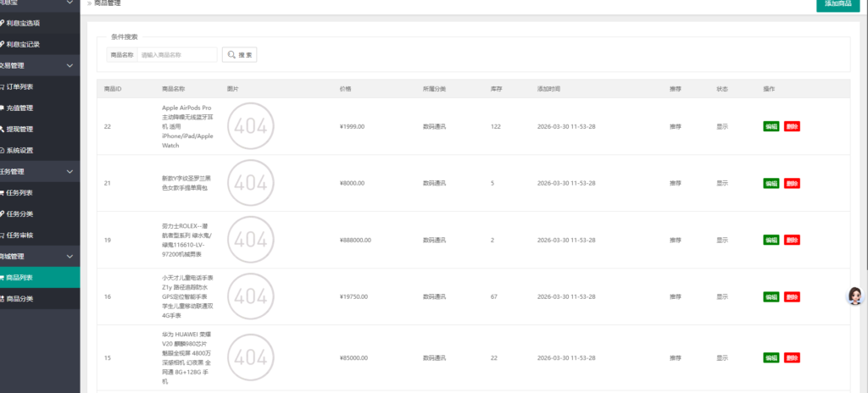Image resolution: width=868 pixels, height=393 pixels.
Task: Click 编辑 for the Apple AirPods Pro row
Action: 771,126
